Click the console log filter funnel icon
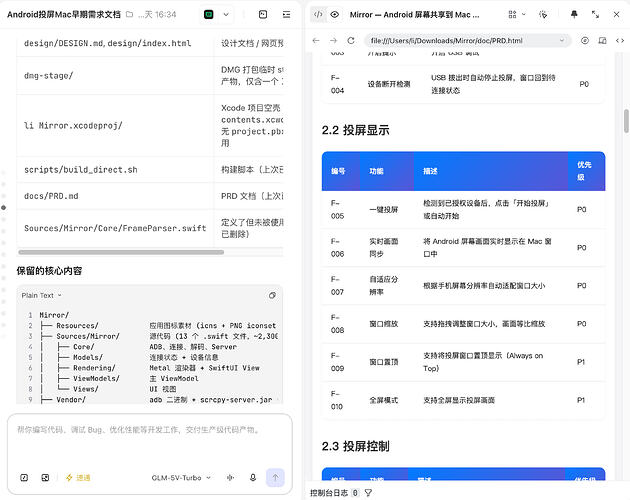The image size is (630, 500). pyautogui.click(x=368, y=493)
